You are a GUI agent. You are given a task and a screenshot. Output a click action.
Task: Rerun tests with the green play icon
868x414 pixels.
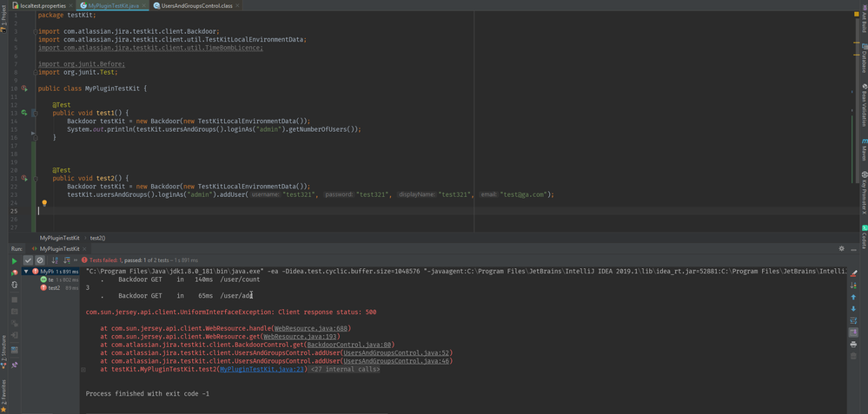click(x=15, y=261)
